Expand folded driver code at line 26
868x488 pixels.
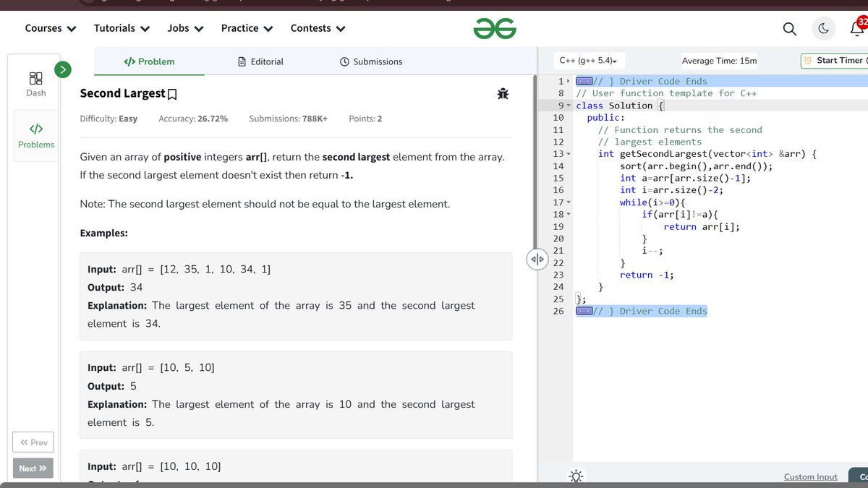(x=584, y=311)
